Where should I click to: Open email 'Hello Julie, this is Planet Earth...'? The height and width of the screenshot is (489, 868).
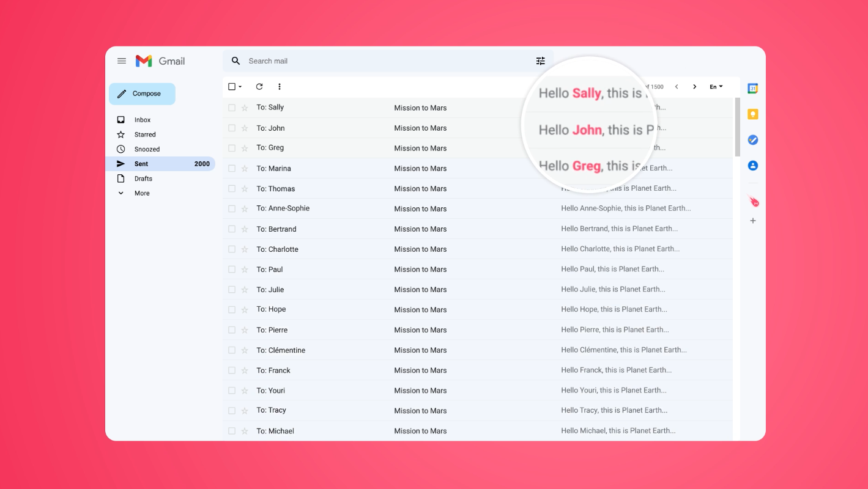pyautogui.click(x=613, y=289)
